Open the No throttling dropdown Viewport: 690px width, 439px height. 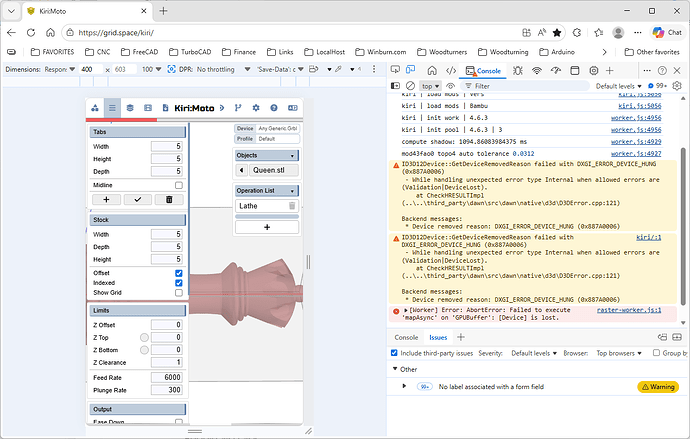[223, 70]
